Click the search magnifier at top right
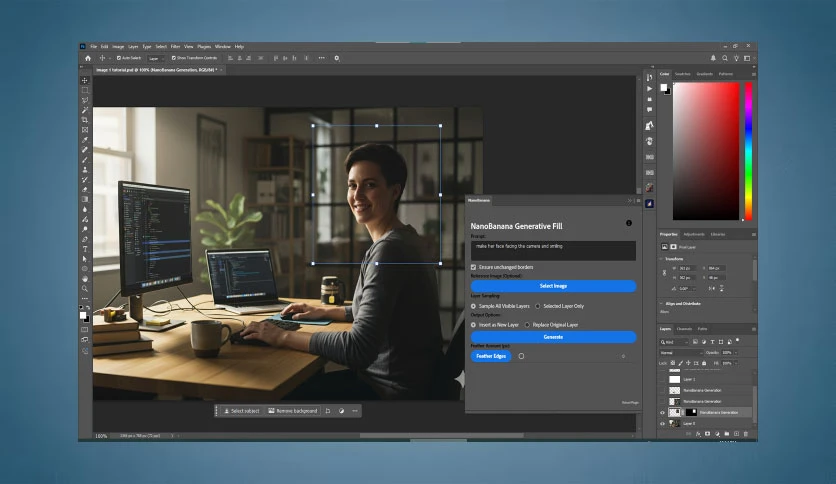The height and width of the screenshot is (484, 836). pos(725,58)
